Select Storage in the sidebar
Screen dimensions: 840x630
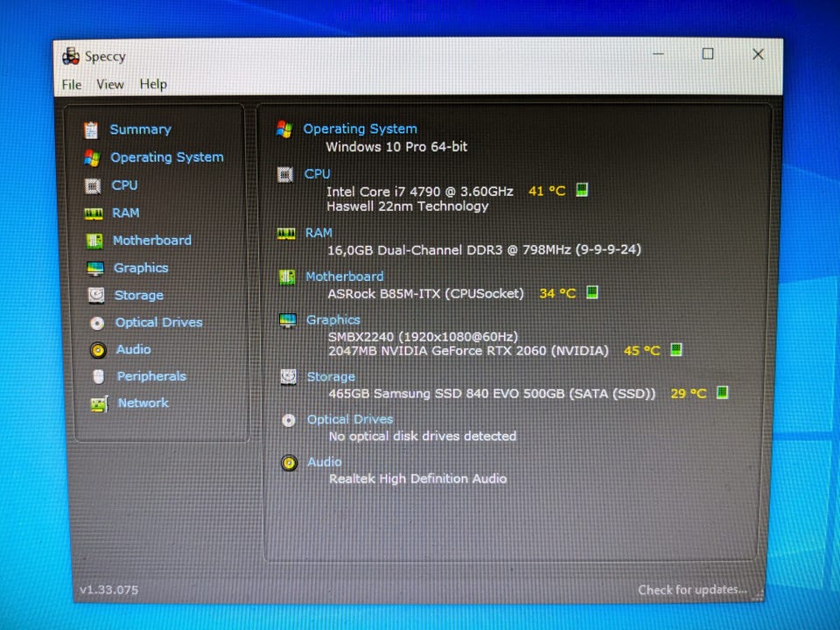pos(139,295)
